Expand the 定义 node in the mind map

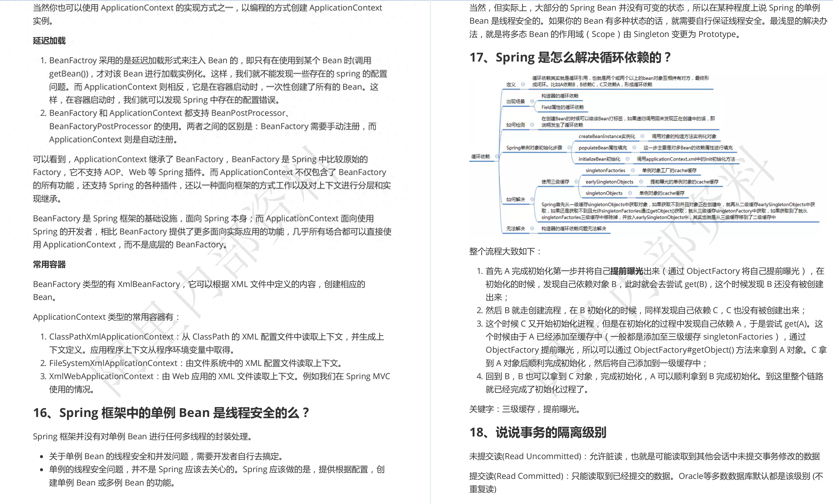pos(523,85)
